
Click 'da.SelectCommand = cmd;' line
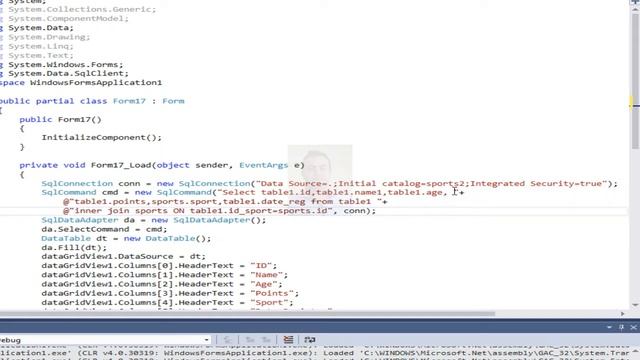pos(104,229)
